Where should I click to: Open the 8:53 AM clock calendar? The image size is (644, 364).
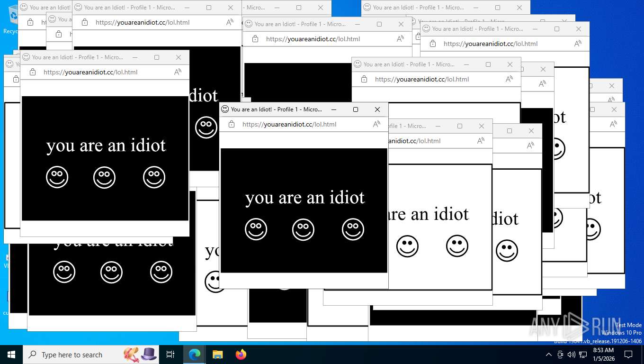[x=603, y=355]
